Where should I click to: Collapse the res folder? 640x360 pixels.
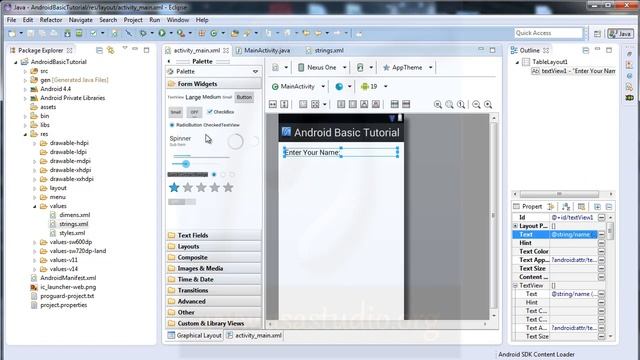[25, 134]
